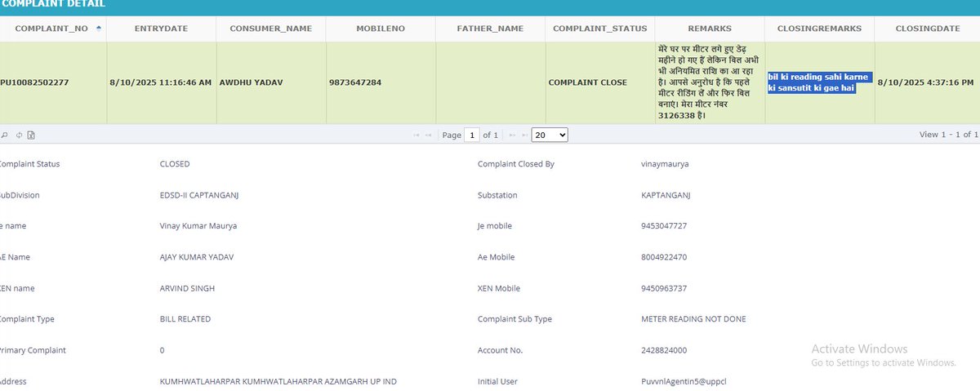Click Vinay Kumar Maurya JE name value
The image size is (980, 391).
tap(198, 226)
